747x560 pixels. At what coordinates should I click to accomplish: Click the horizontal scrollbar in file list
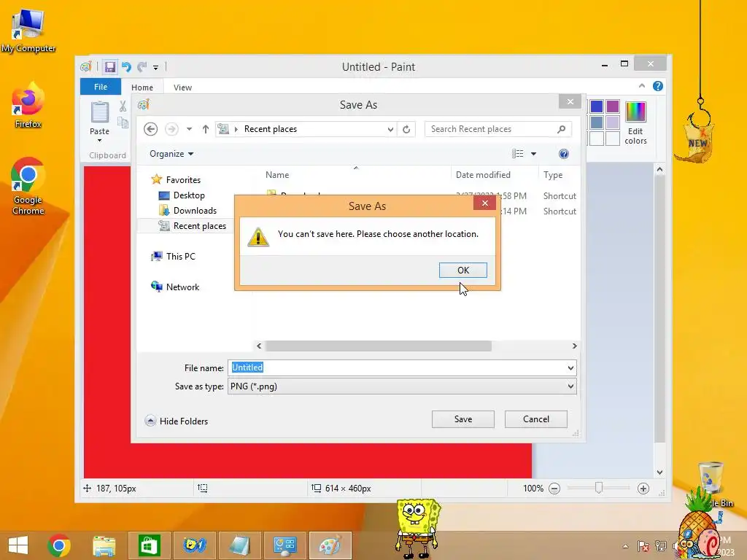pos(379,346)
